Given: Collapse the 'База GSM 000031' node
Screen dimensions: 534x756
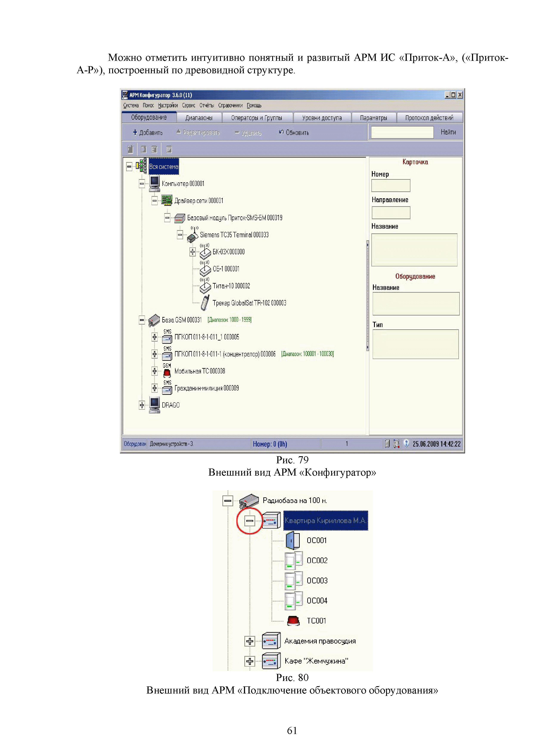Looking at the screenshot, I should (142, 320).
